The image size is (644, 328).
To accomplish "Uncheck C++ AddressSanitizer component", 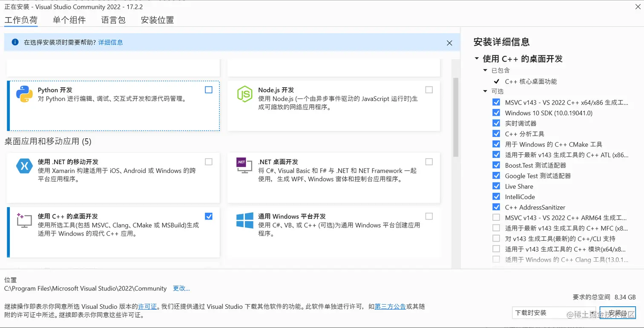I will click(x=496, y=207).
